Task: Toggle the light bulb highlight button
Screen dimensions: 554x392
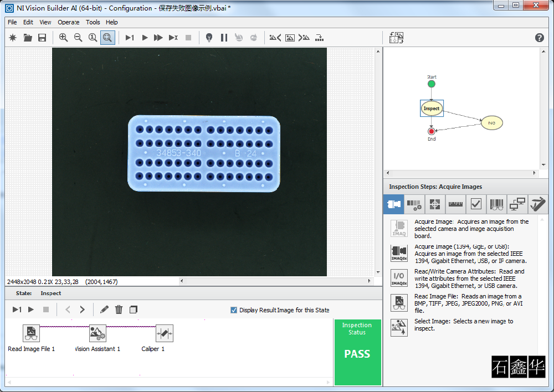Action: (209, 38)
